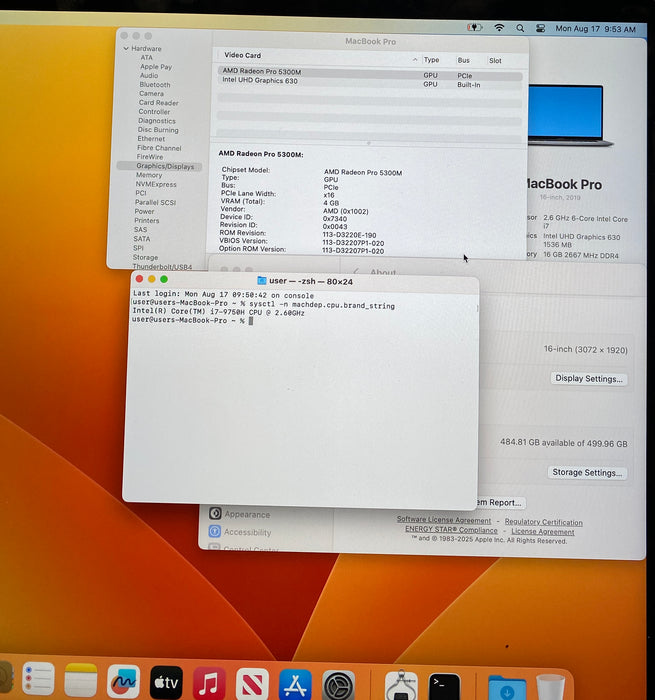Click battery status icon in menu bar

pos(474,28)
